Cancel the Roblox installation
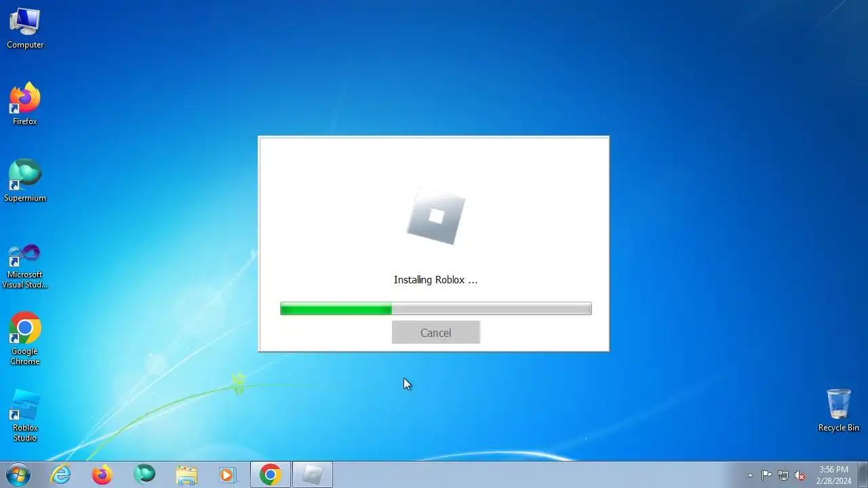This screenshot has width=868, height=488. point(435,332)
